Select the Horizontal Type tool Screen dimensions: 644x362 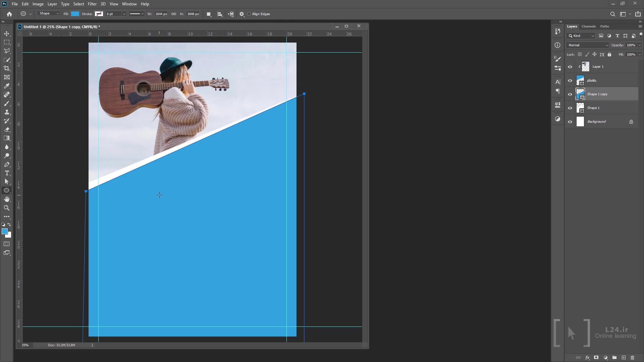tap(7, 173)
